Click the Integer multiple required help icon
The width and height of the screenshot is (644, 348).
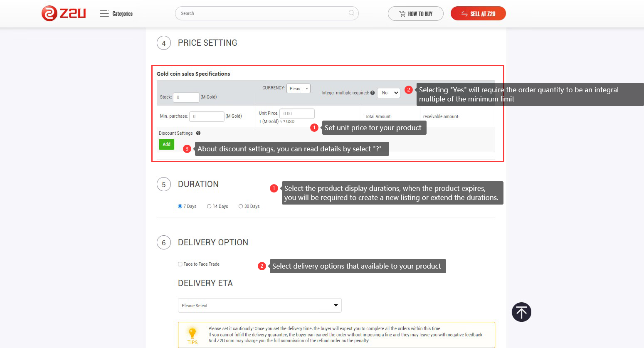coord(373,93)
